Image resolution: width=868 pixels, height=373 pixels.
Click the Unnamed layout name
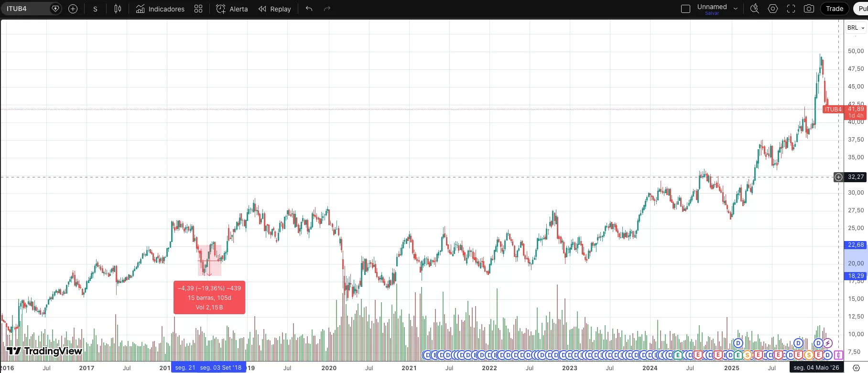[x=712, y=7]
